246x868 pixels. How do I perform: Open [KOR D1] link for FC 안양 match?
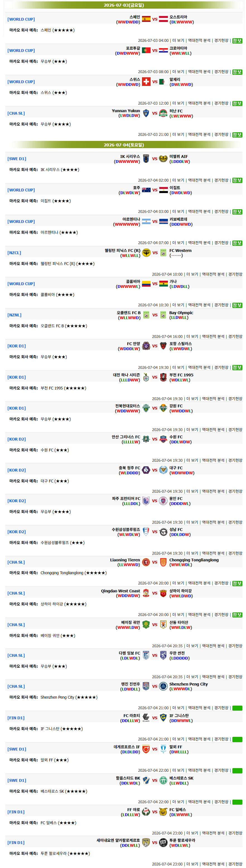tap(16, 346)
